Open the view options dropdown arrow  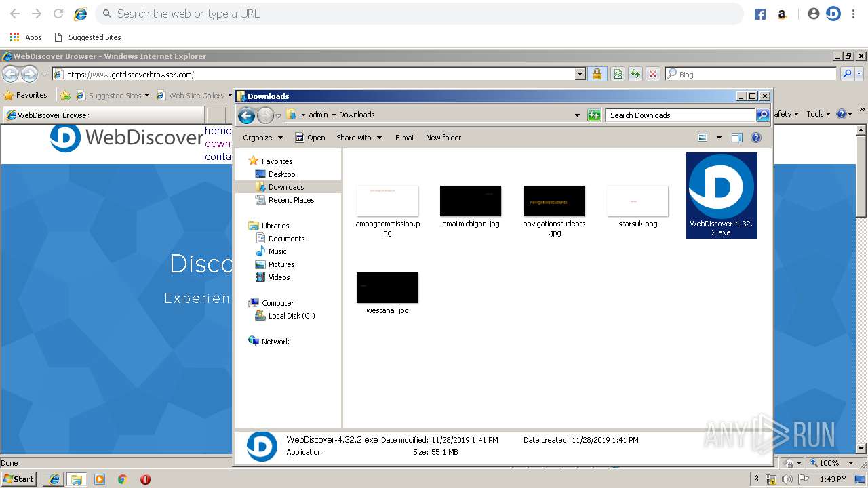[x=719, y=138]
